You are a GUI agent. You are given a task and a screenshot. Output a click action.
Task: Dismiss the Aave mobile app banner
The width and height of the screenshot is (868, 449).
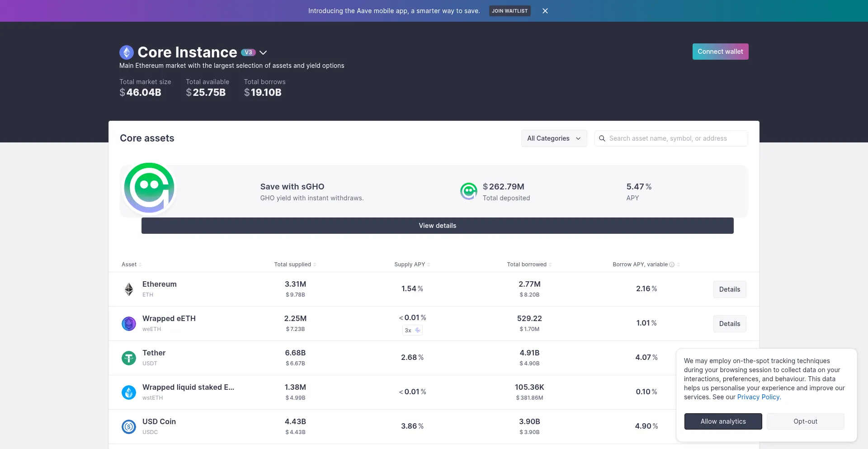pyautogui.click(x=545, y=11)
